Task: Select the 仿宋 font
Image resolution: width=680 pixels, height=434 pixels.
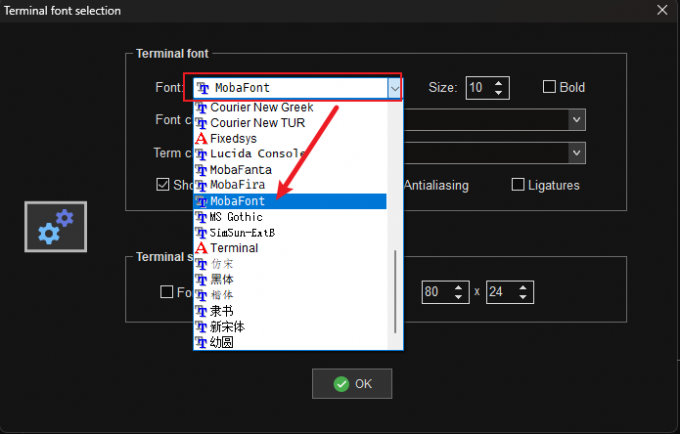Action: (290, 264)
